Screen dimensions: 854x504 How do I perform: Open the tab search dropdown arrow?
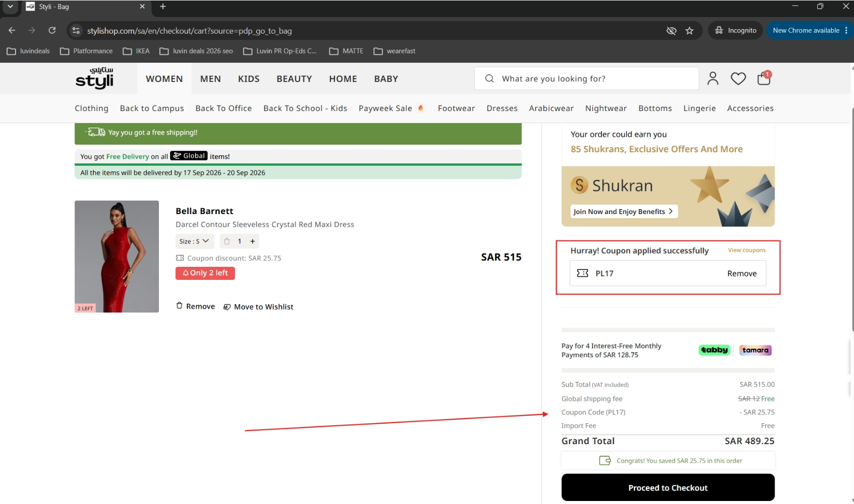(10, 7)
